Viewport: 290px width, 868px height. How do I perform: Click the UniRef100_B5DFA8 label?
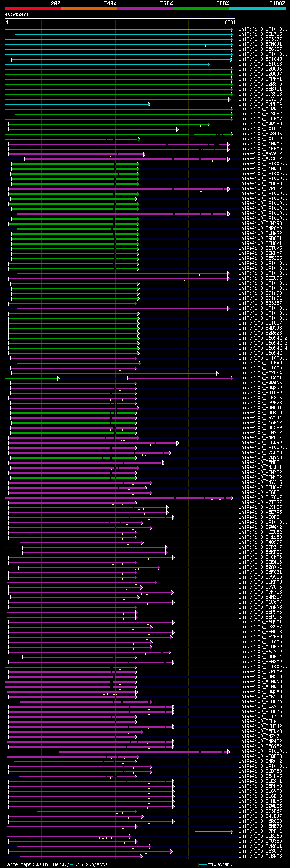coord(260,184)
